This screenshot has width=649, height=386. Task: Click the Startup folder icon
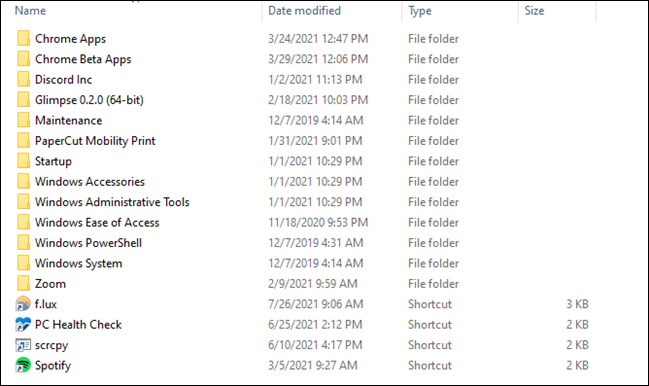coord(23,161)
